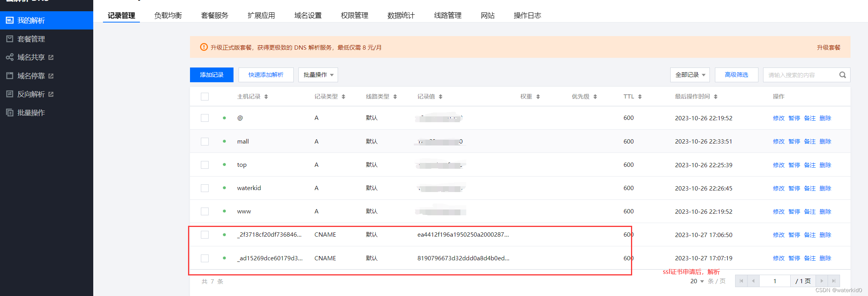Click 备注 for the top record
The height and width of the screenshot is (296, 868).
[810, 165]
